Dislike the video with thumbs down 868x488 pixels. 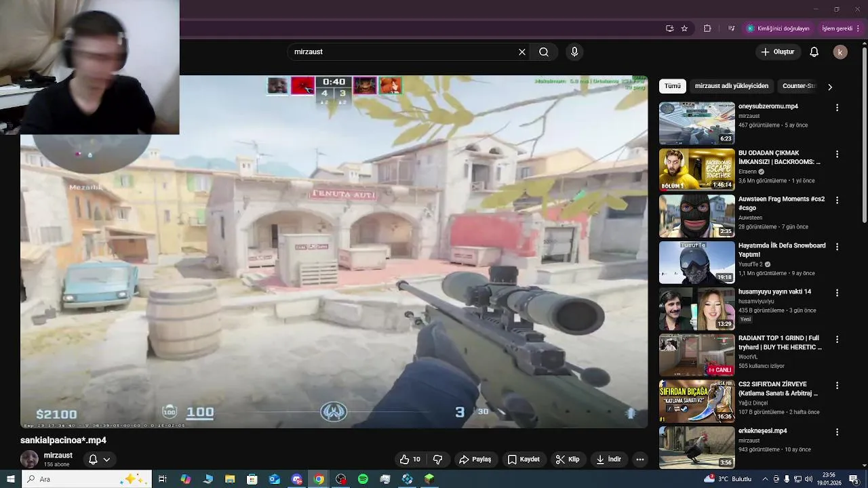(x=438, y=460)
